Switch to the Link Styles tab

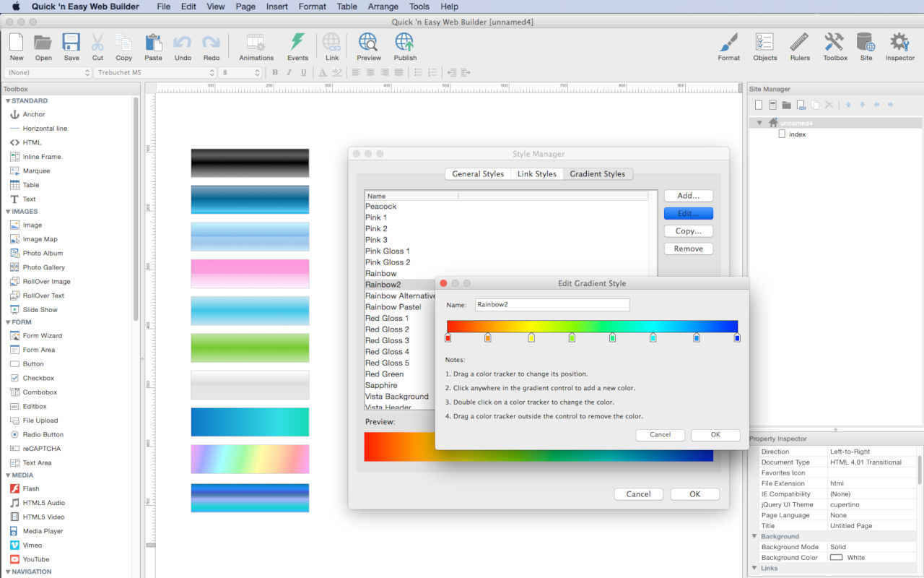pyautogui.click(x=536, y=174)
